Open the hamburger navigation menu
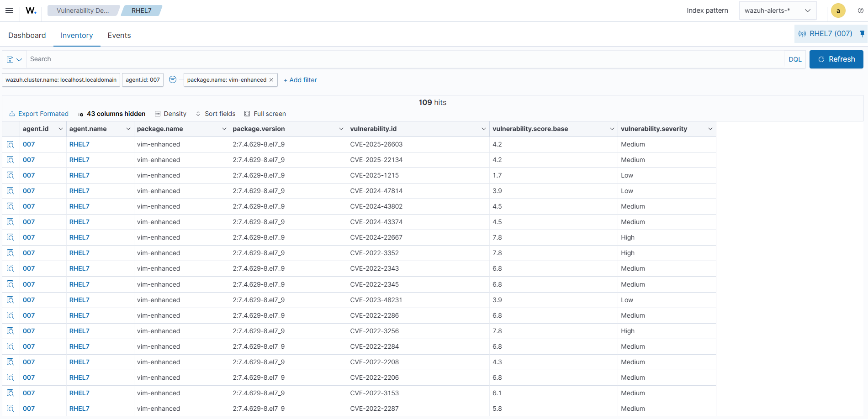 point(9,10)
